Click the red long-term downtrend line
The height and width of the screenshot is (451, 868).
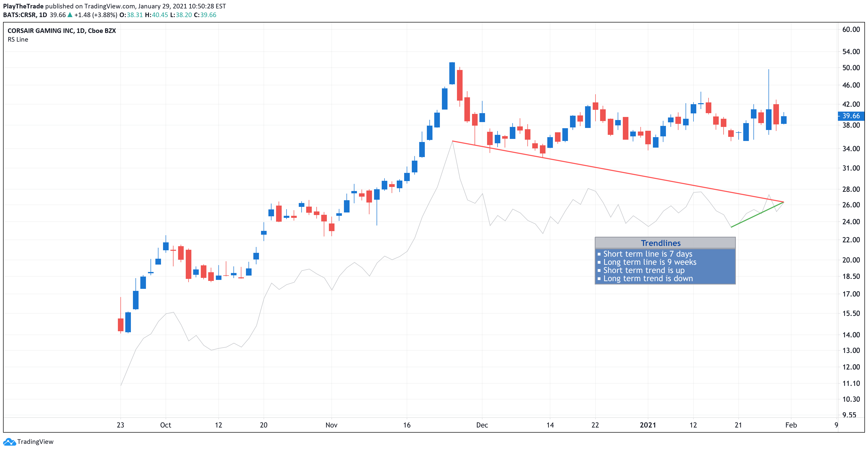pyautogui.click(x=618, y=171)
